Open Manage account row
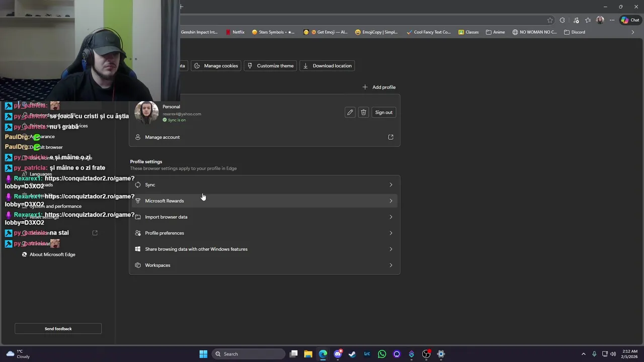This screenshot has width=644, height=362. coord(265,137)
